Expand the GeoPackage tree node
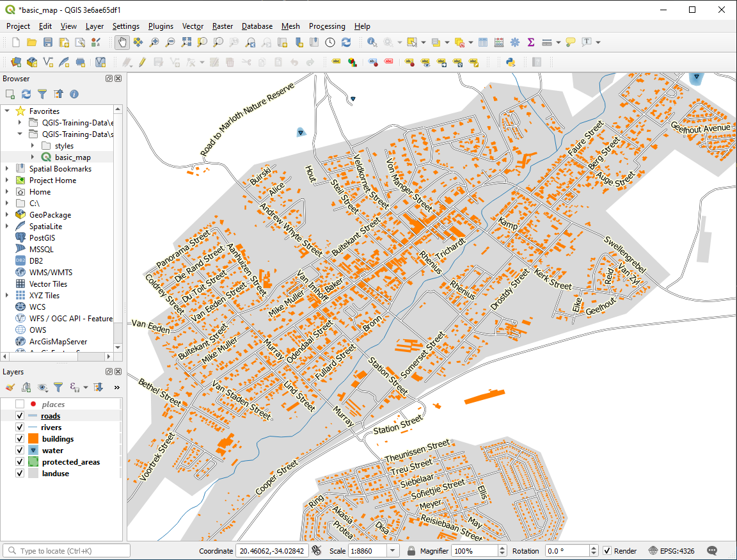Image resolution: width=737 pixels, height=560 pixels. 7,215
